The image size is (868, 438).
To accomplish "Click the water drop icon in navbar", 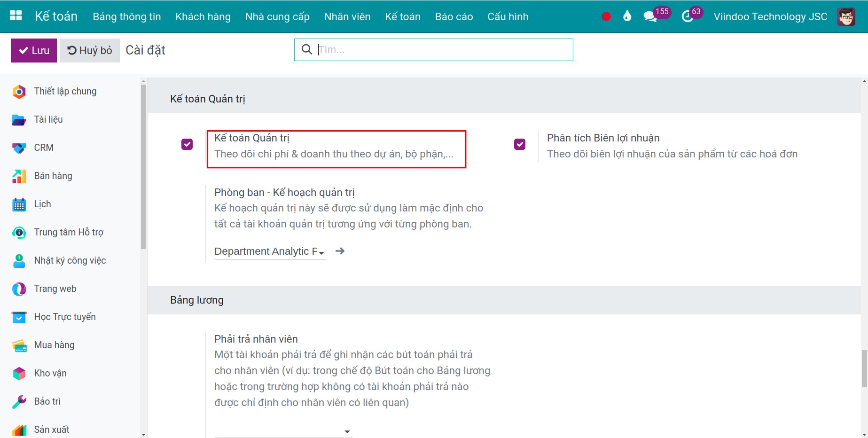I will coord(627,16).
